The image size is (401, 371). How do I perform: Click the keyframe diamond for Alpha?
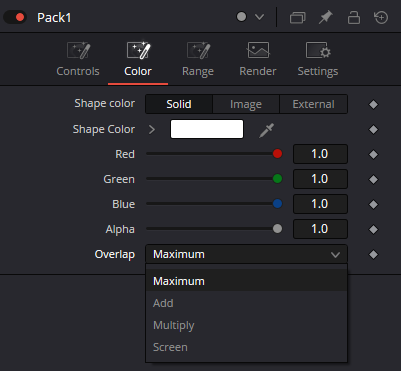(373, 229)
